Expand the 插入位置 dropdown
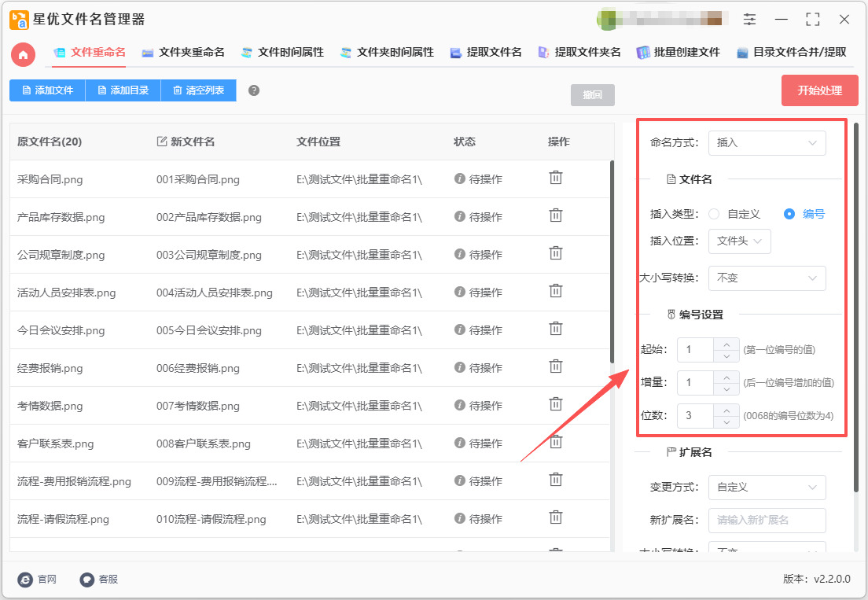Viewport: 868px width, 600px height. [x=739, y=241]
